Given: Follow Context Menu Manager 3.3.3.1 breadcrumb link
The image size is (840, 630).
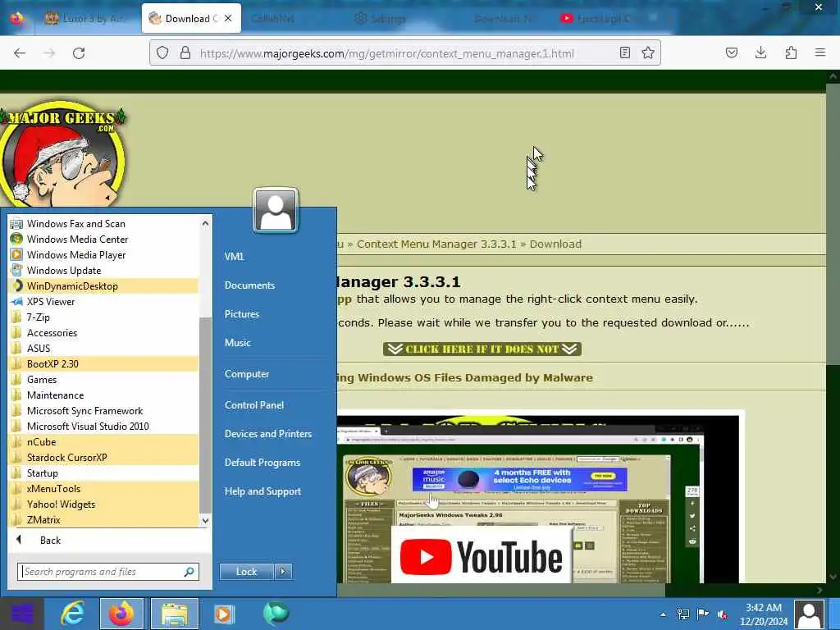Looking at the screenshot, I should click(x=436, y=244).
